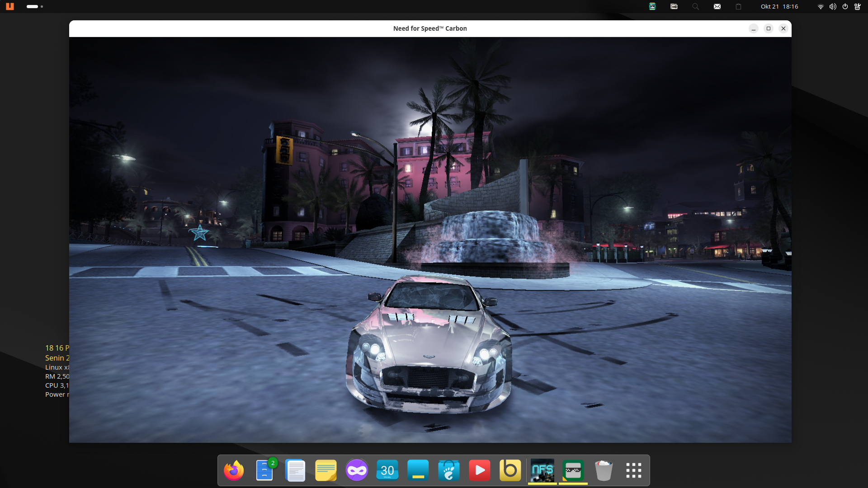Open the volume speaker control
The width and height of the screenshot is (868, 488).
833,6
